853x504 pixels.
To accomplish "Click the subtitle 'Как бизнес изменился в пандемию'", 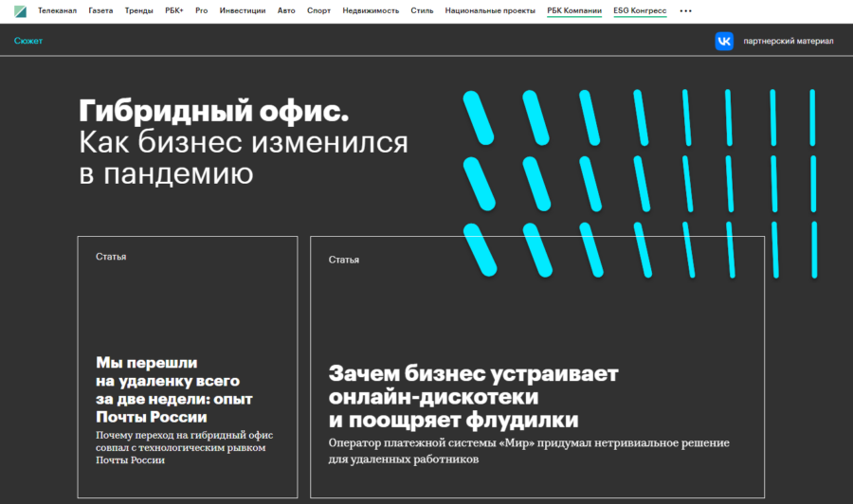I will pyautogui.click(x=244, y=157).
